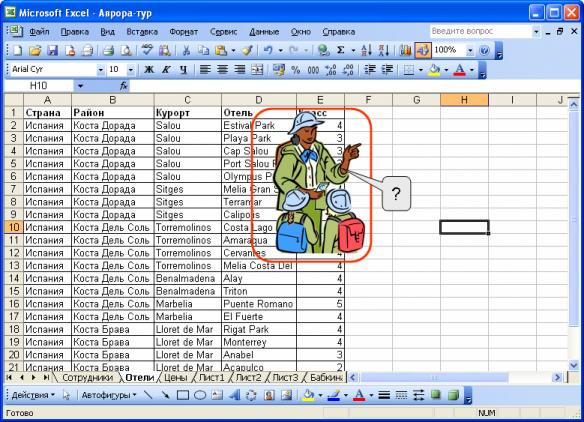Toggle the Select Objects pointer
The height and width of the screenshot is (422, 584).
click(x=66, y=395)
